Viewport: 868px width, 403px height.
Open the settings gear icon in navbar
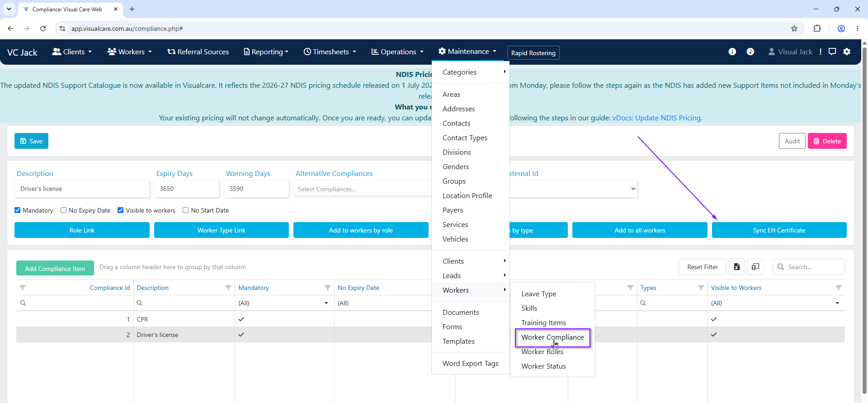click(847, 52)
